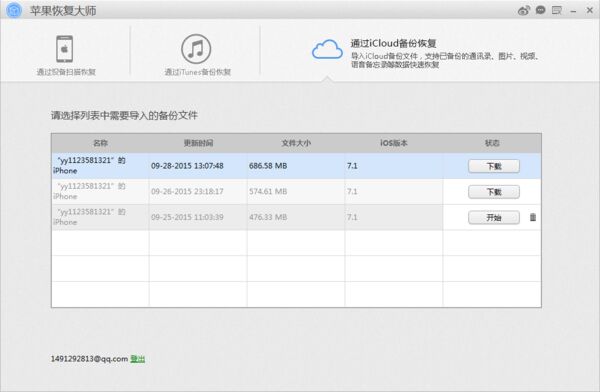Open the chat bubble feedback icon

point(540,10)
